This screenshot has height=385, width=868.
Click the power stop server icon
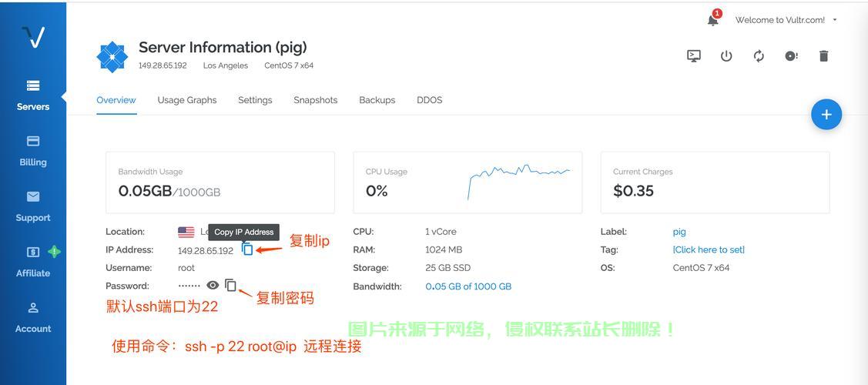point(726,56)
